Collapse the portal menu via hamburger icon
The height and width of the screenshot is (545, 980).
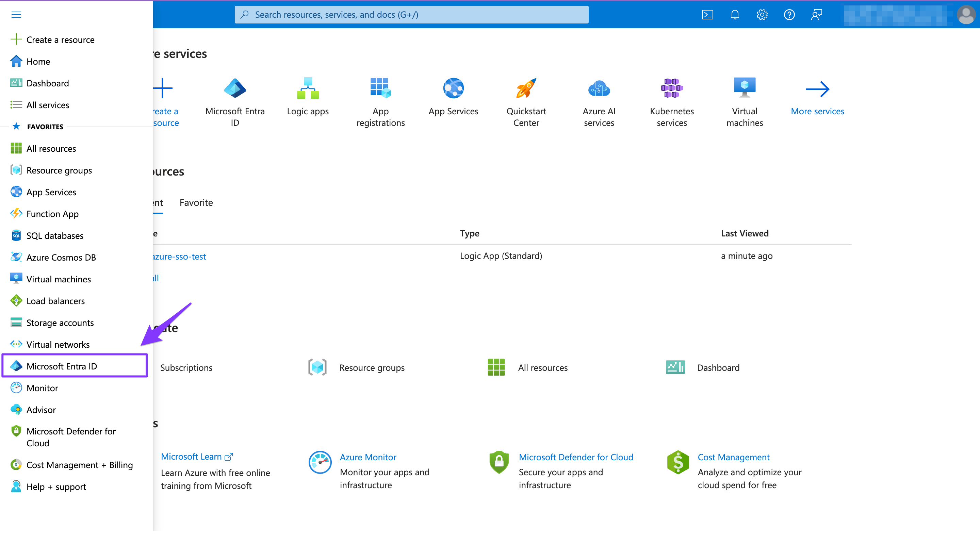coord(16,14)
